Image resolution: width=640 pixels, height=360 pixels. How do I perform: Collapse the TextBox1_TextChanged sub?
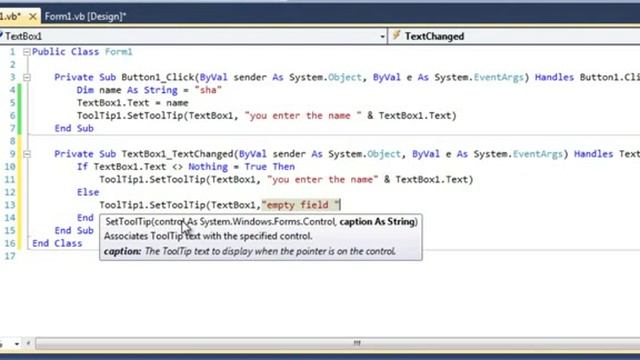coord(27,154)
